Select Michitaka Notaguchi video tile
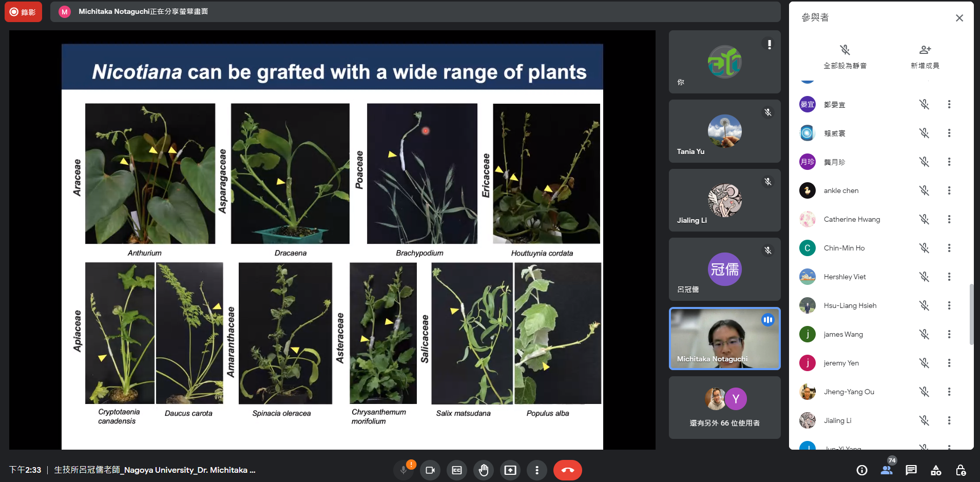Image resolution: width=980 pixels, height=482 pixels. tap(724, 339)
